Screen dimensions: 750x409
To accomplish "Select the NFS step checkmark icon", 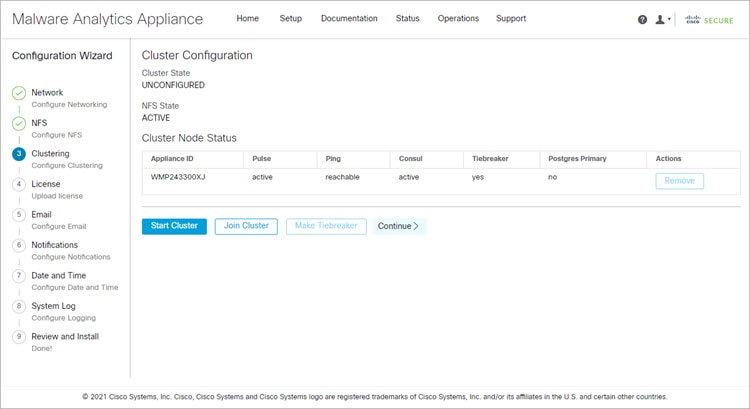I will click(x=19, y=123).
